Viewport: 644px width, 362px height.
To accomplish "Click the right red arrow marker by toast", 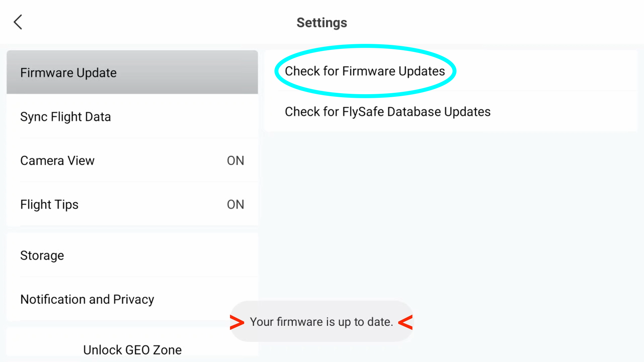I will click(x=406, y=322).
